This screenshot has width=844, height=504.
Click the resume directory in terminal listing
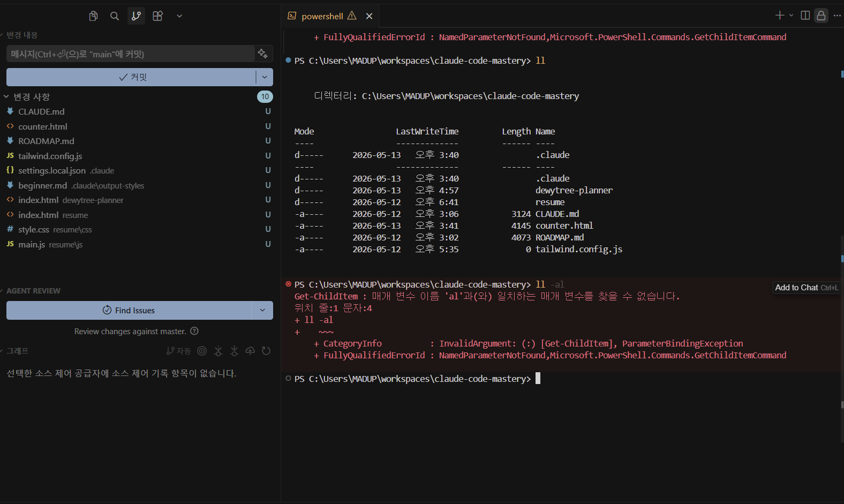550,202
